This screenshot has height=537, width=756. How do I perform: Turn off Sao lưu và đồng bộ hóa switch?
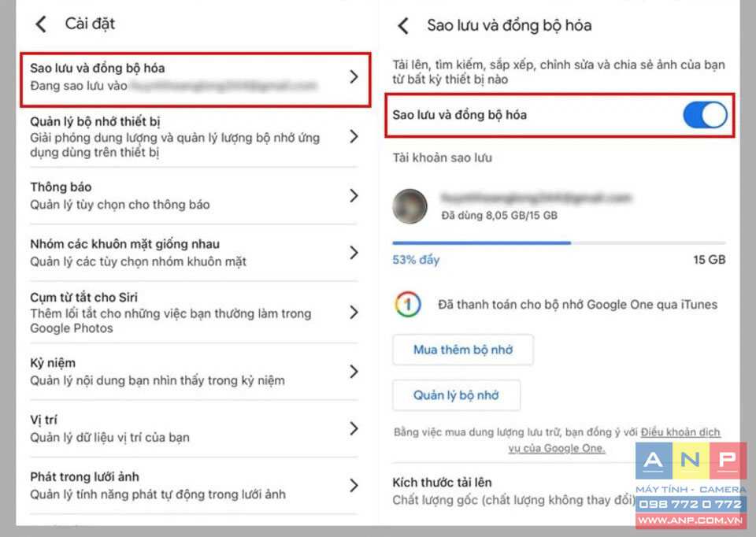coord(705,115)
